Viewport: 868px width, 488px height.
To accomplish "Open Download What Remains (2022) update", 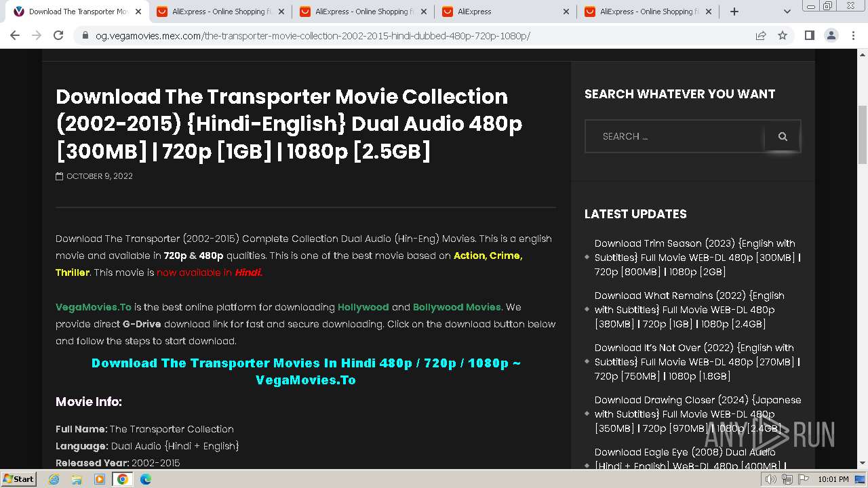I will coord(690,310).
